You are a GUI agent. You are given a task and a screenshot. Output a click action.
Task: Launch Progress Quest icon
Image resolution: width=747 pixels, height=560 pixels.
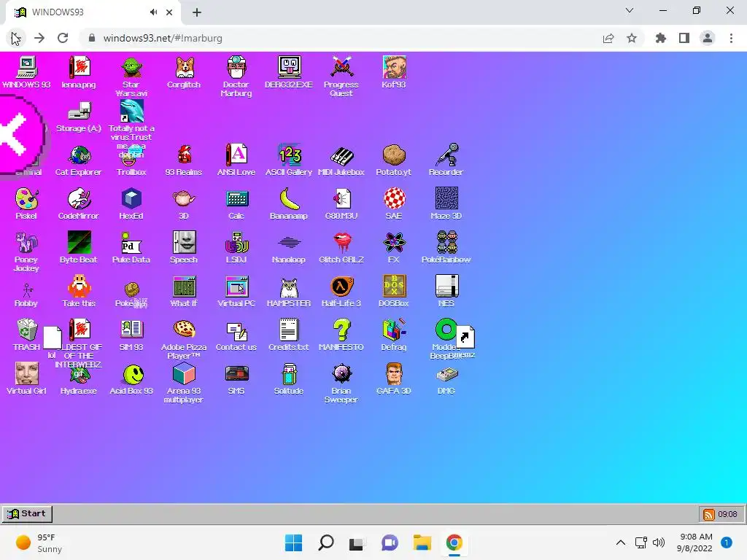341,68
